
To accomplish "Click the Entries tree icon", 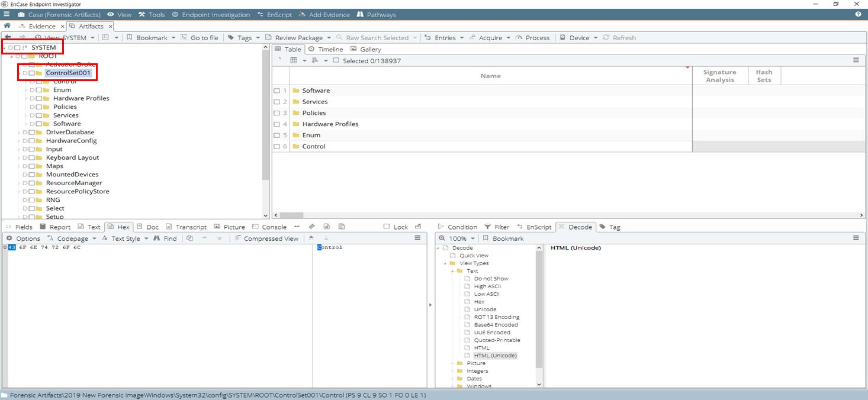I will click(428, 37).
